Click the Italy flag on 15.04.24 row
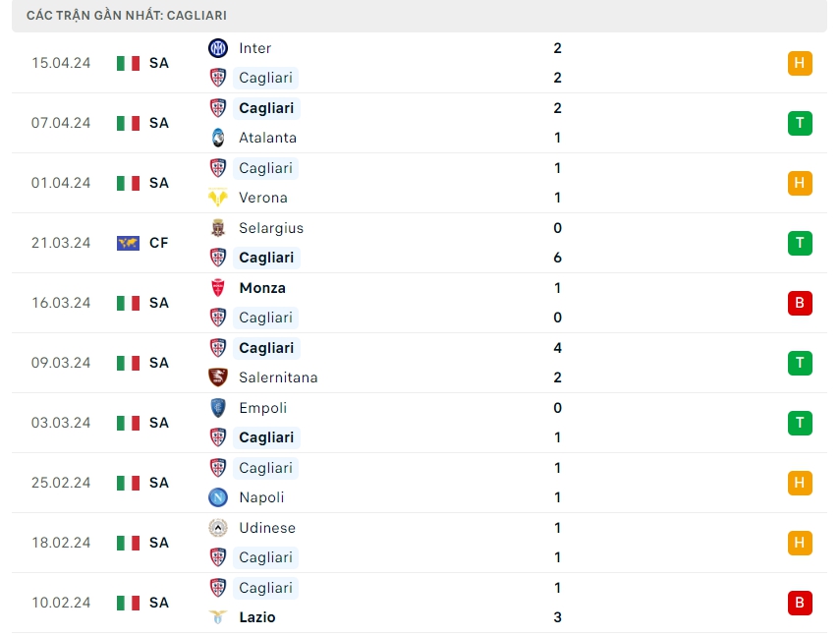This screenshot has height=637, width=840. tap(128, 63)
